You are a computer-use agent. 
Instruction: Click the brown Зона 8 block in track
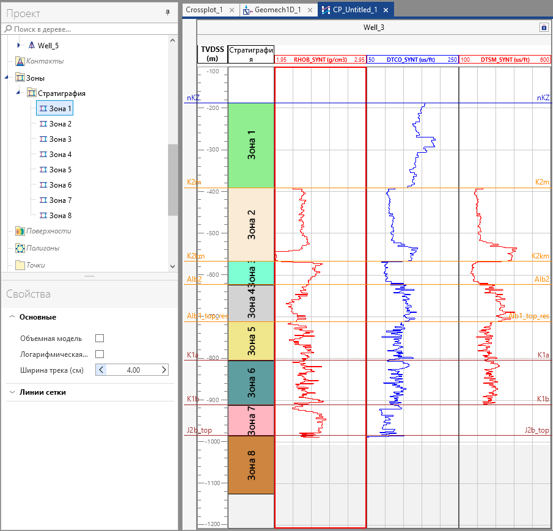click(x=251, y=465)
